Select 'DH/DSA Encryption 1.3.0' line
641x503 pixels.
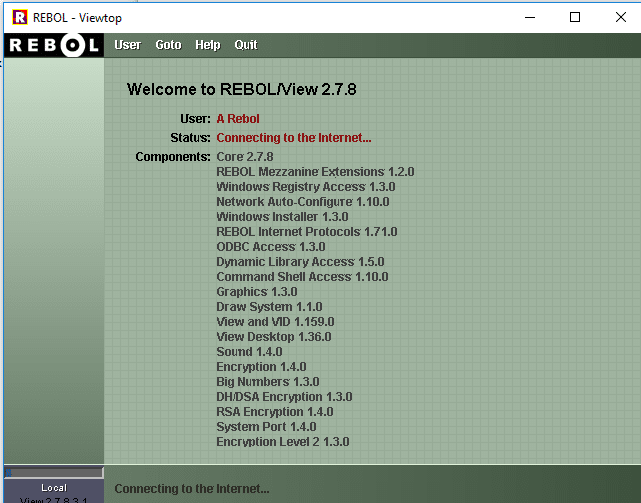pyautogui.click(x=285, y=397)
